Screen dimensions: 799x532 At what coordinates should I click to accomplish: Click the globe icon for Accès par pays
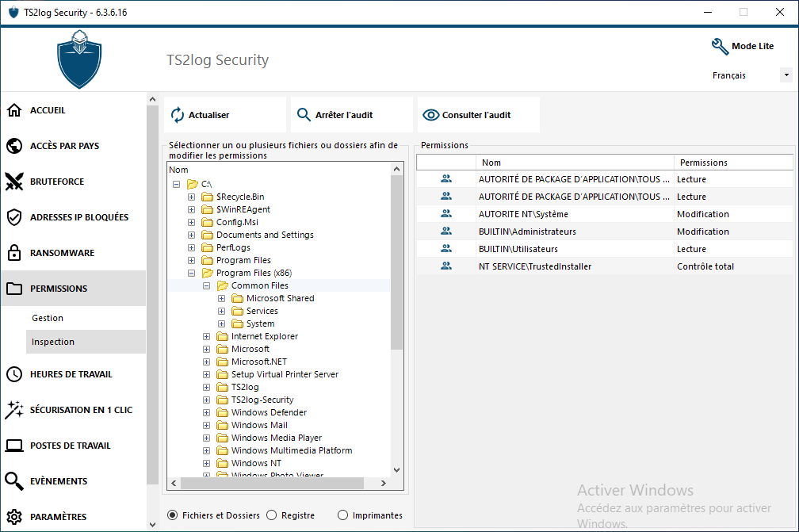14,146
